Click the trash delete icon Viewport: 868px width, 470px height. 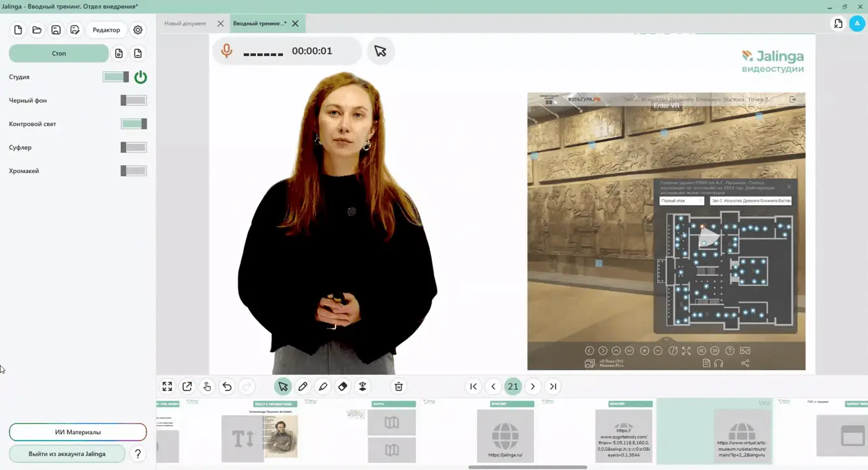[399, 386]
